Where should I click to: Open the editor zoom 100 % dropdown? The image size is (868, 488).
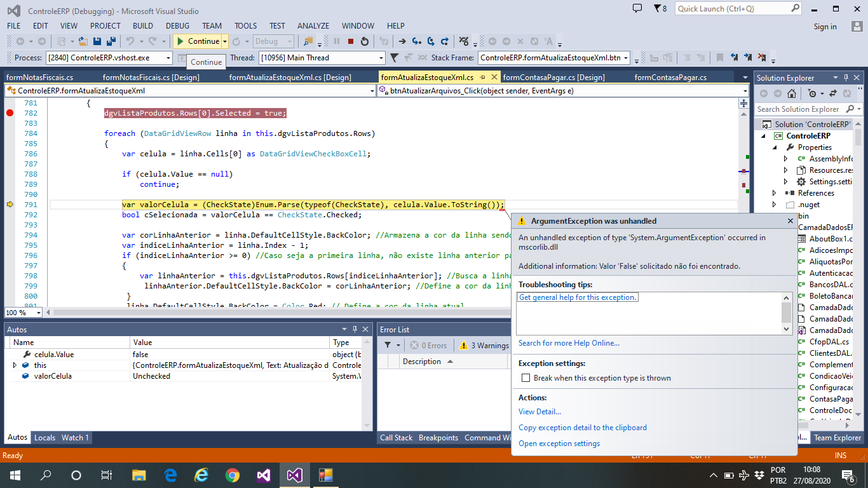[38, 313]
